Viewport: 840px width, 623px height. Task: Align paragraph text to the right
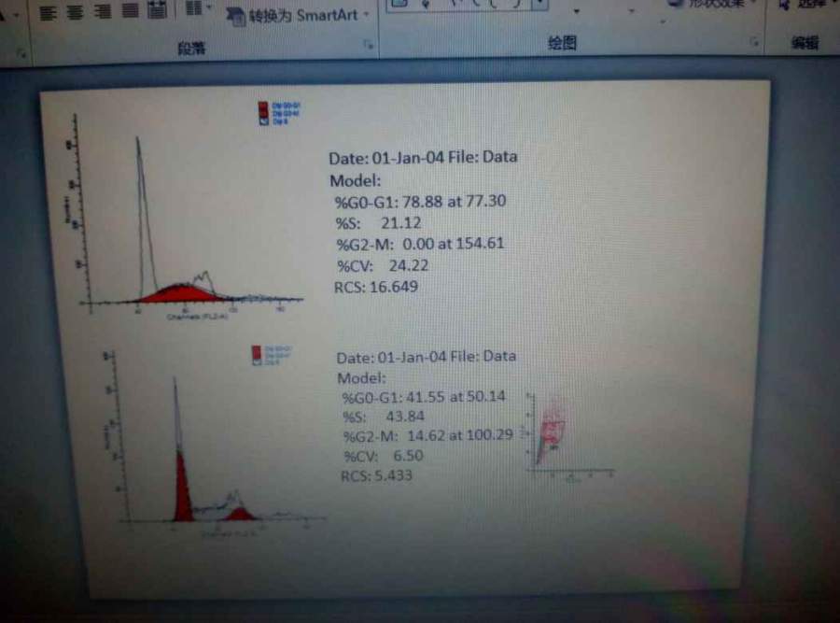point(103,9)
